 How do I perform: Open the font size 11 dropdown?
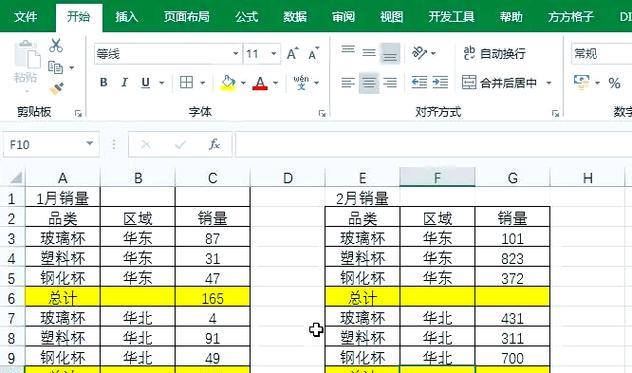coord(274,53)
